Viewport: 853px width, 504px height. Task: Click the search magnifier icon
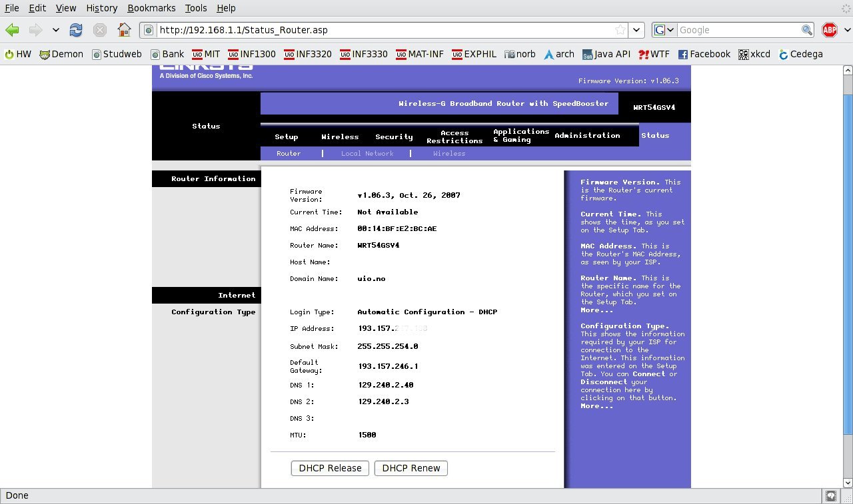pyautogui.click(x=807, y=30)
